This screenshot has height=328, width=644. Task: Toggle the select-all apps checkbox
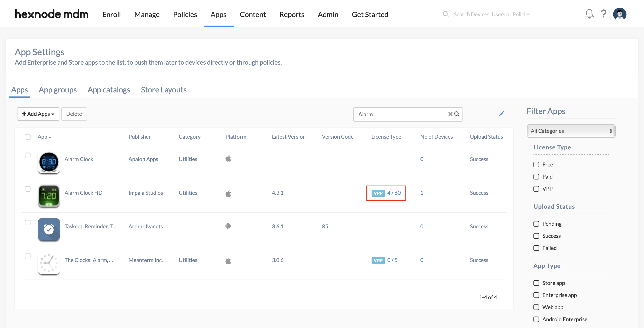click(28, 137)
